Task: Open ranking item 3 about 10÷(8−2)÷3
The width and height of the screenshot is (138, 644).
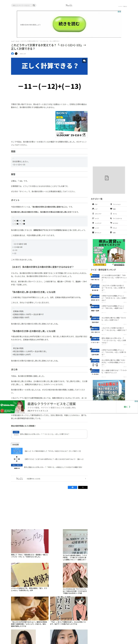Action: click(x=109, y=298)
